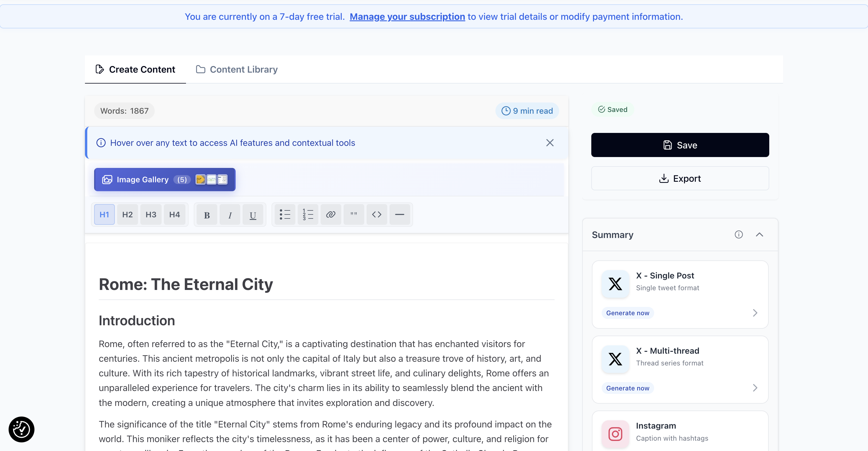Image resolution: width=868 pixels, height=451 pixels.
Task: Apply H4 heading format
Action: (174, 214)
